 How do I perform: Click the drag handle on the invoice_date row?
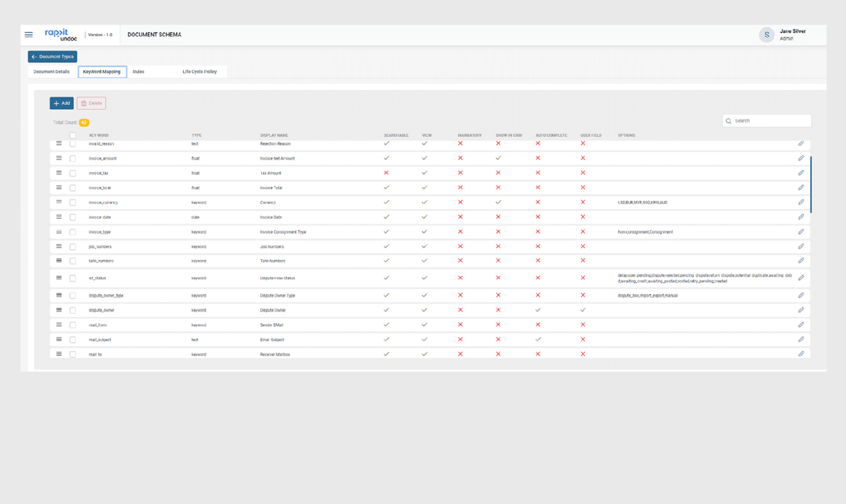pos(59,217)
